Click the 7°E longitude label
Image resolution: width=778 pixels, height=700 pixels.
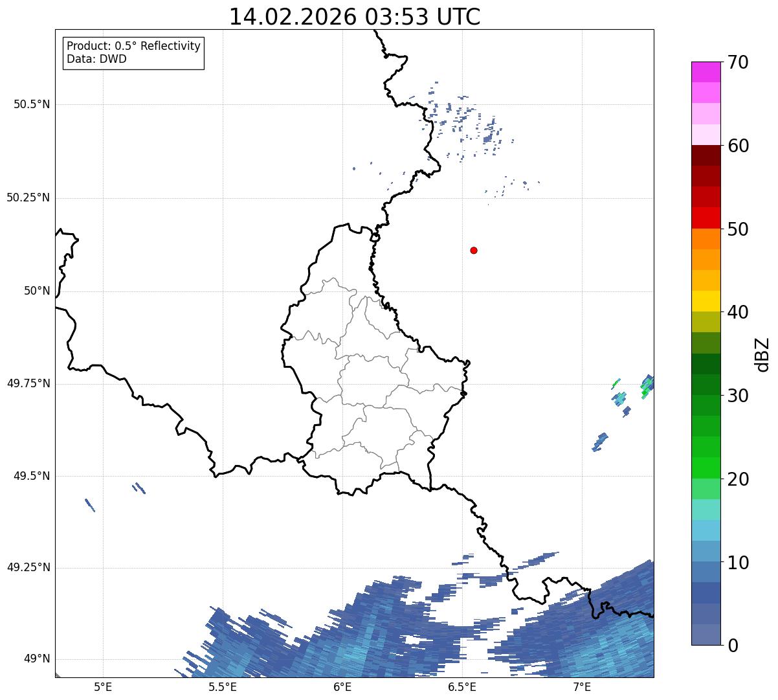tap(582, 686)
